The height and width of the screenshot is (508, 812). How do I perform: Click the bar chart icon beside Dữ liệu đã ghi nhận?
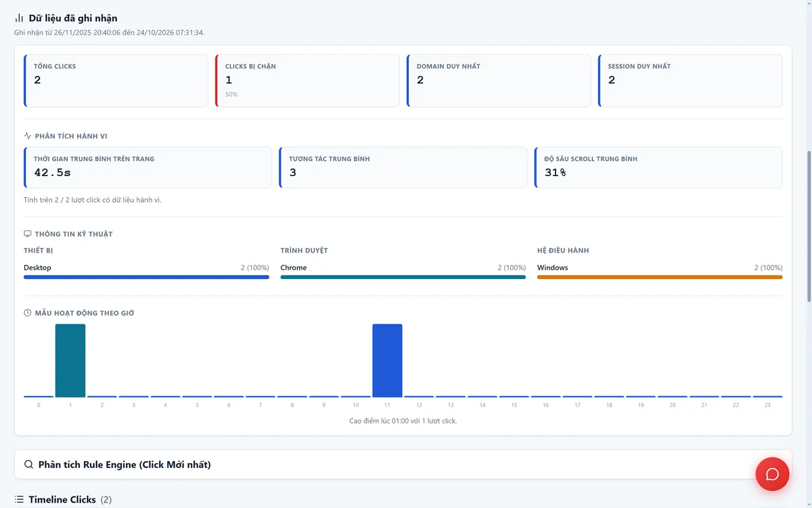coord(19,18)
